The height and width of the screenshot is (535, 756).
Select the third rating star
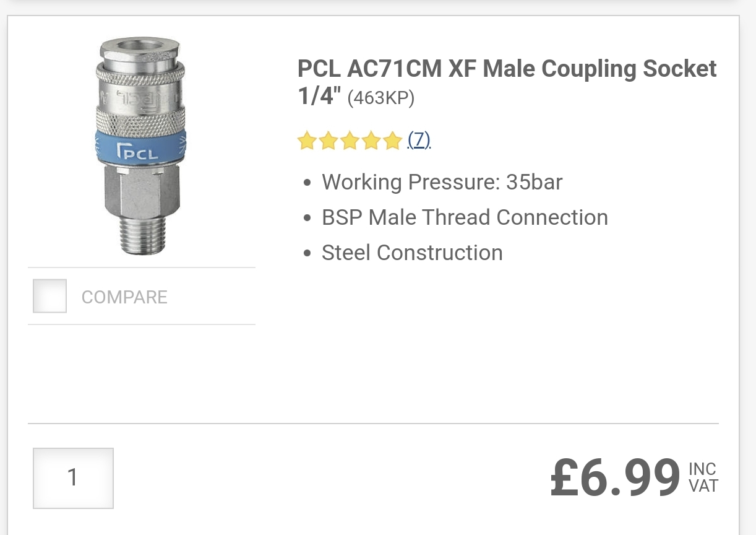pyautogui.click(x=350, y=141)
